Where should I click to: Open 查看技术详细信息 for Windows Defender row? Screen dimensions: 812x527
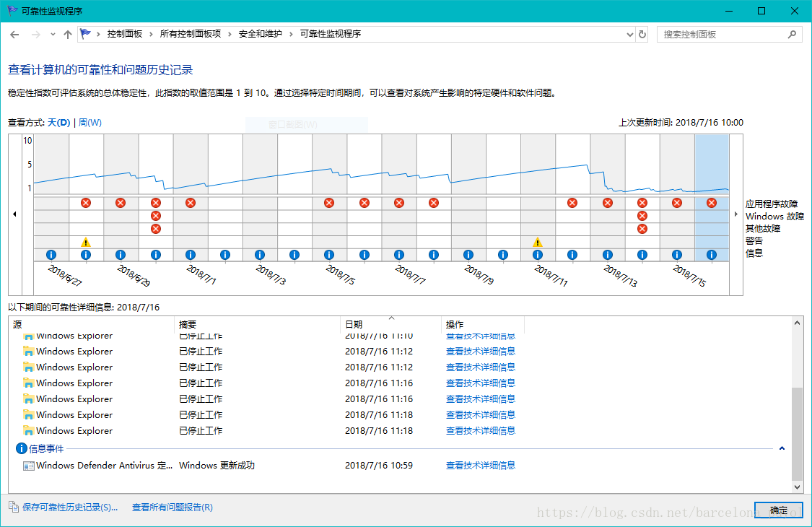pyautogui.click(x=481, y=466)
